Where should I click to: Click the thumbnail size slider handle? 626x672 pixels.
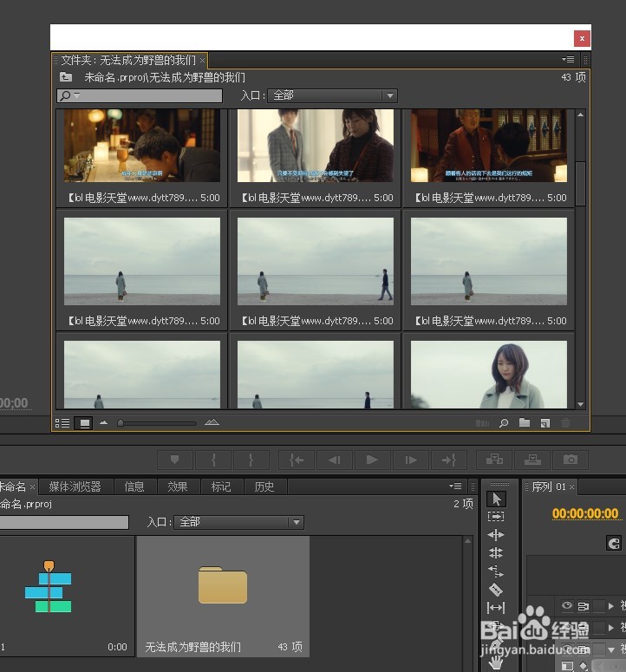tap(121, 422)
